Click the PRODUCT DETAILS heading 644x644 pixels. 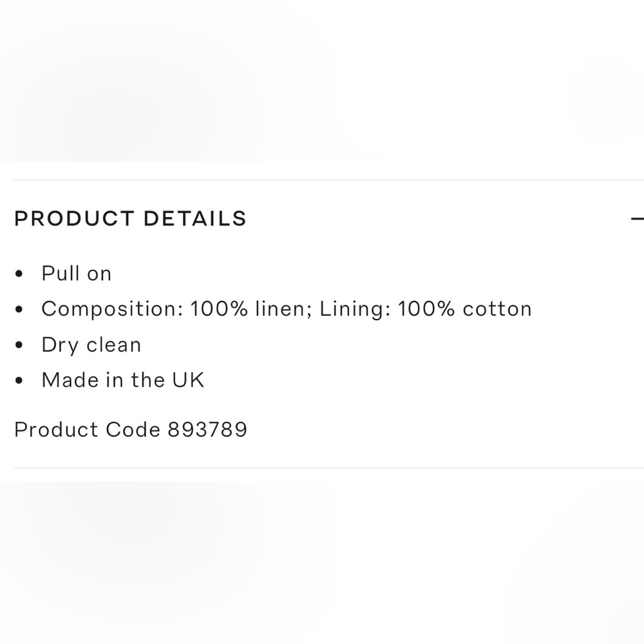click(130, 219)
